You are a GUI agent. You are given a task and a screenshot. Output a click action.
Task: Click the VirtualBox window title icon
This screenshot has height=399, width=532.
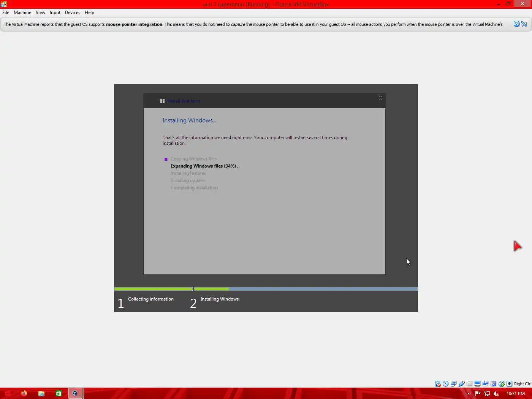[4, 4]
